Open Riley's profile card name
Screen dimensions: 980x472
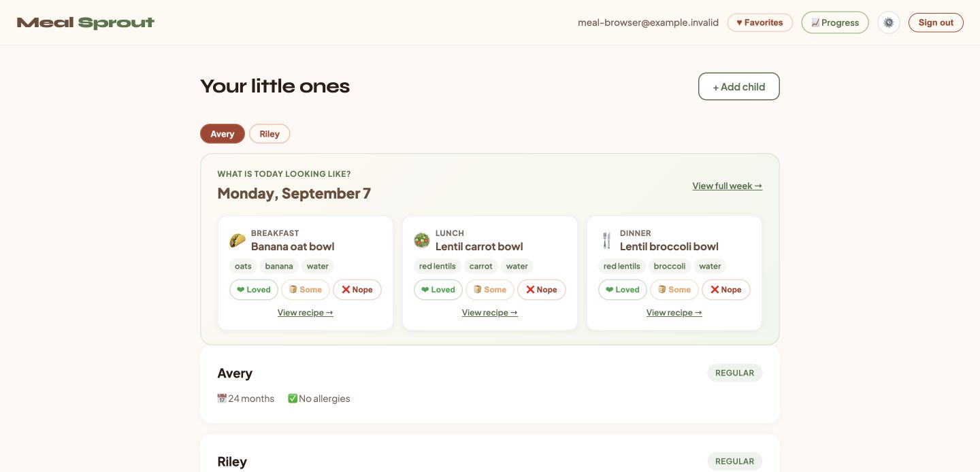232,462
